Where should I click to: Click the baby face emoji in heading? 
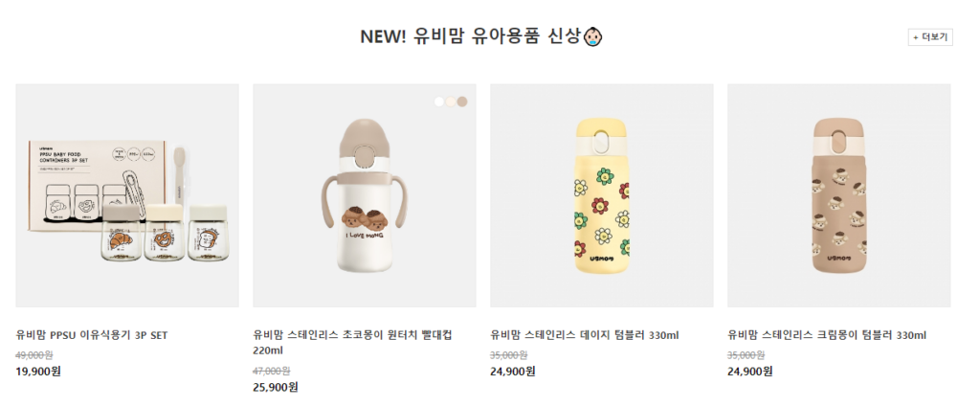coord(593,36)
